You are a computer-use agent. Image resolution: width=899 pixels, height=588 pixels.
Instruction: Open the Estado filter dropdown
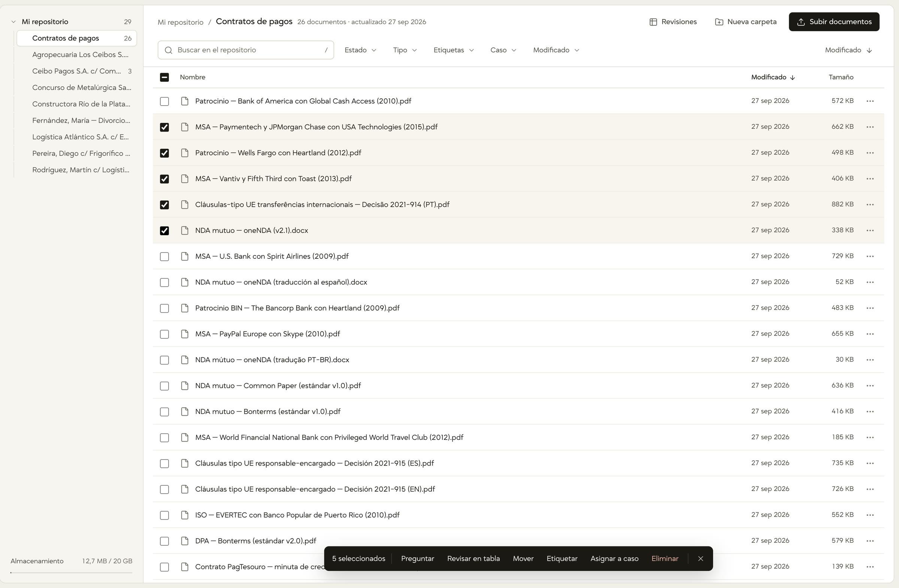(360, 50)
